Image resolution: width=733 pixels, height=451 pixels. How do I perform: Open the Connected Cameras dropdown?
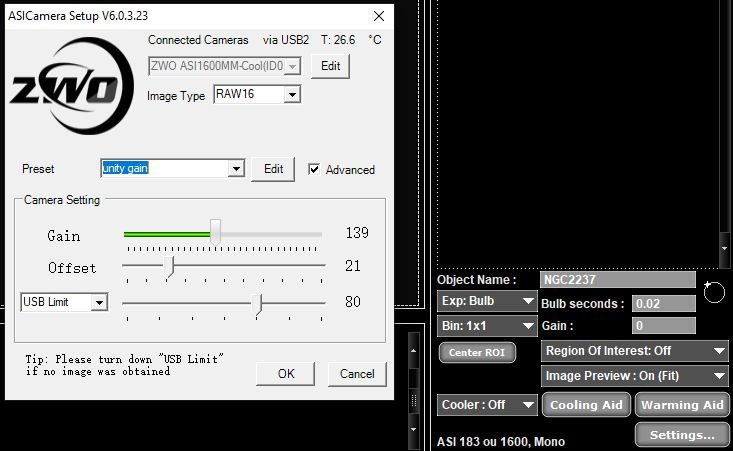292,66
